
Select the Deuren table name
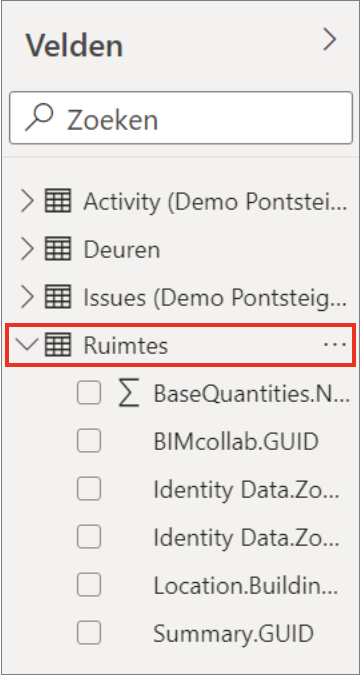(122, 250)
